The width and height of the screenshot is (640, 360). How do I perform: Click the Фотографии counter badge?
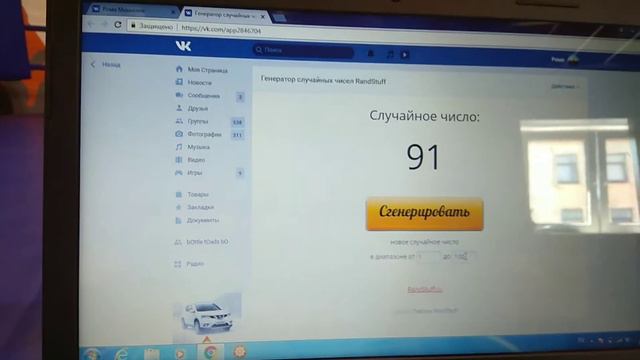pyautogui.click(x=237, y=135)
